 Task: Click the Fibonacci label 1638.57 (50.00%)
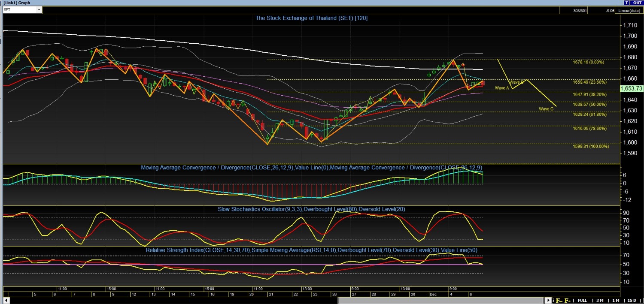pyautogui.click(x=589, y=104)
